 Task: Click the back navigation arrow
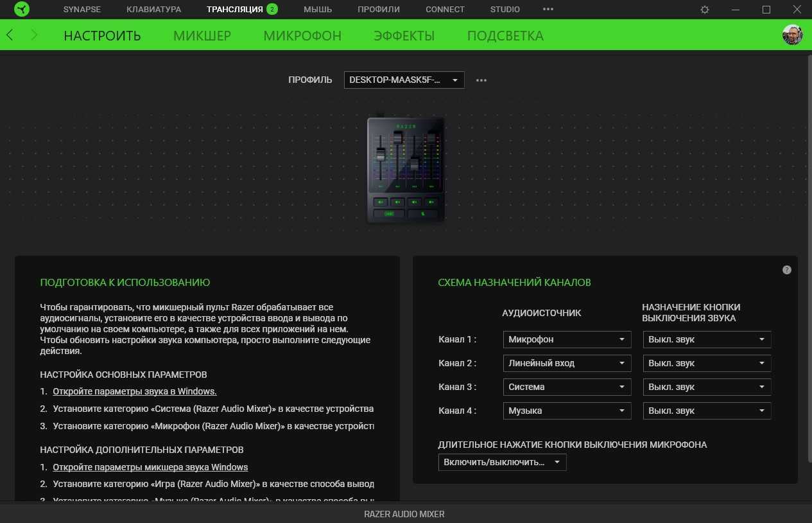[10, 35]
